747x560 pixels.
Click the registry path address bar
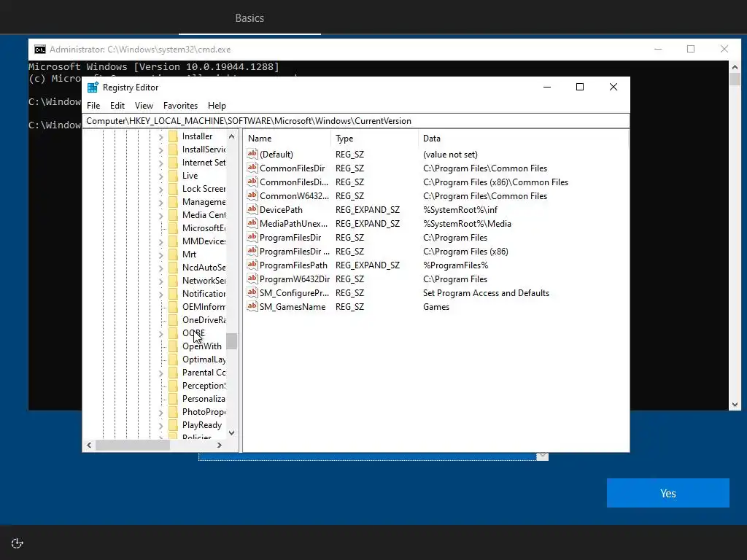click(356, 121)
